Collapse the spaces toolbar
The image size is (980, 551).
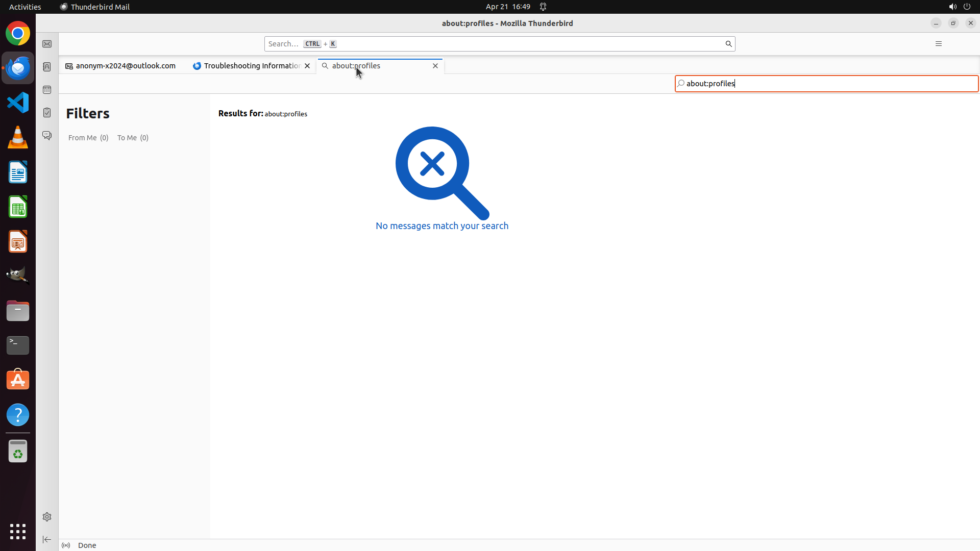[x=47, y=539]
